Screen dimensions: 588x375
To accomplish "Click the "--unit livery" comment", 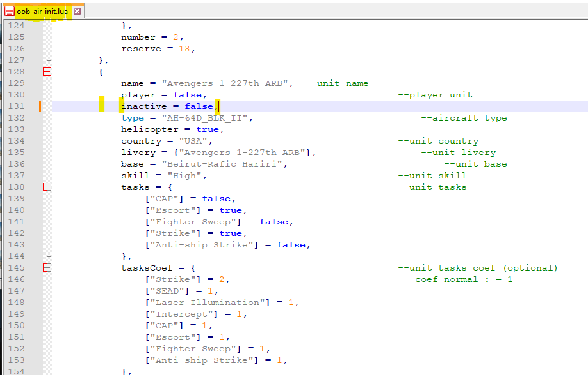I will tap(458, 153).
